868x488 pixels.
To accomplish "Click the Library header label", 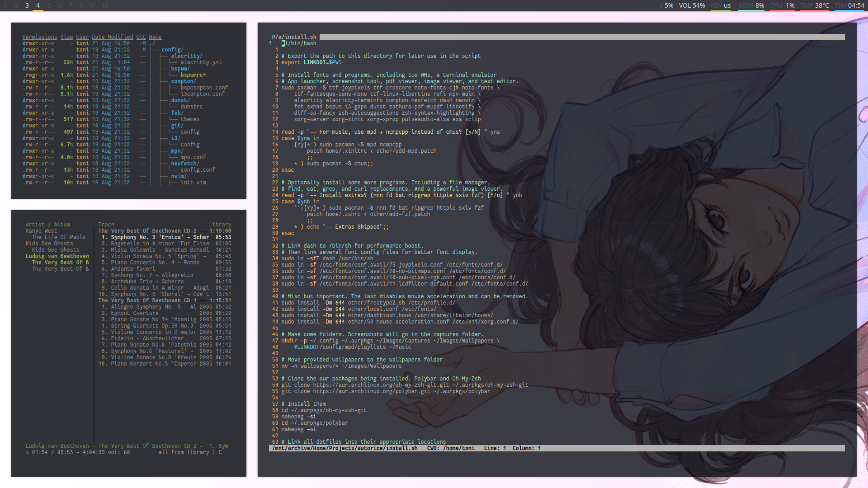I will (x=220, y=225).
